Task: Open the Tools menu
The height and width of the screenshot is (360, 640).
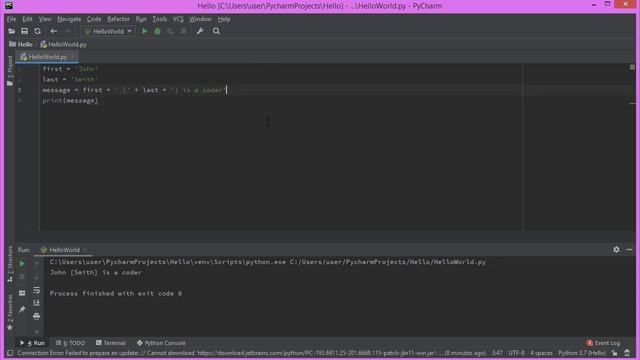Action: pyautogui.click(x=160, y=19)
